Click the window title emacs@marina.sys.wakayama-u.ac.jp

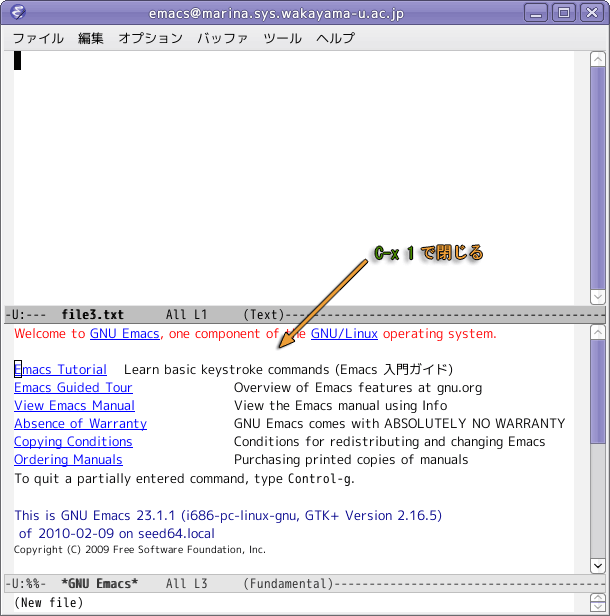tap(276, 14)
